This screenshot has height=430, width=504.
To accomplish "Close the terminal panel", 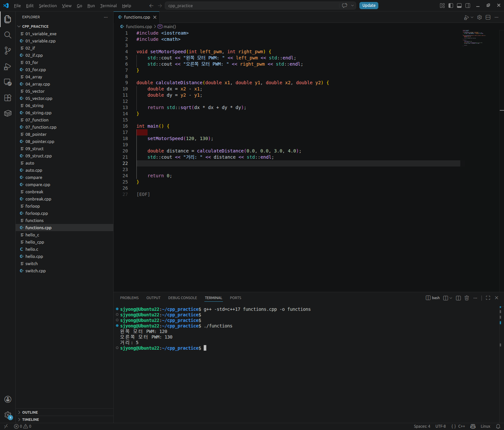I will coord(496,298).
